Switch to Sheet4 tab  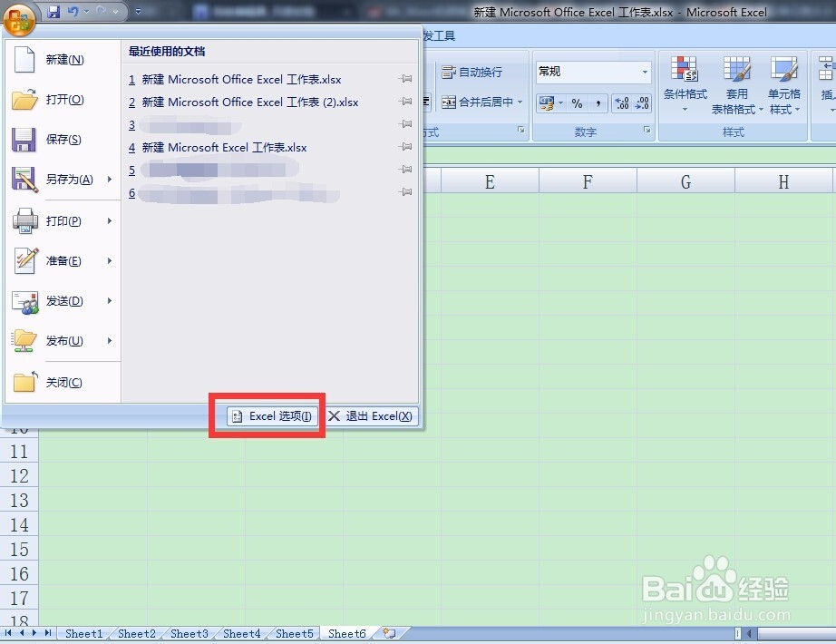pos(241,633)
